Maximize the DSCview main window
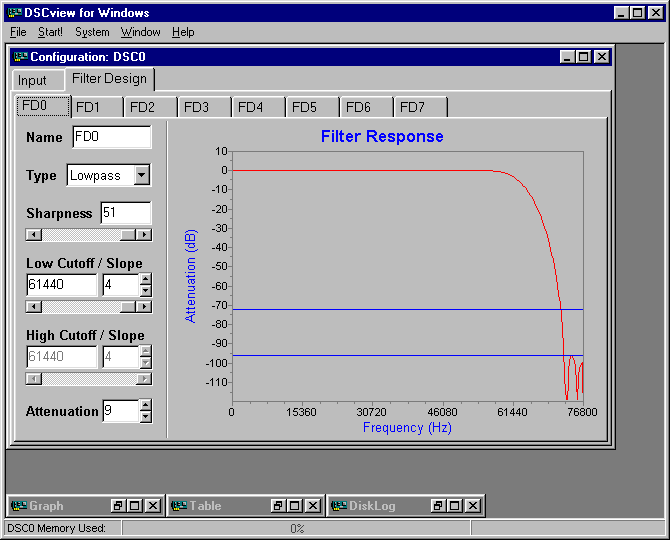Screen dimensions: 670x540 point(638,13)
